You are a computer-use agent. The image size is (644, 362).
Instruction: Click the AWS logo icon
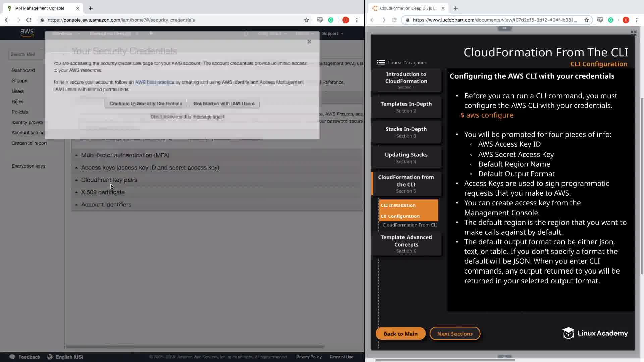tap(27, 33)
